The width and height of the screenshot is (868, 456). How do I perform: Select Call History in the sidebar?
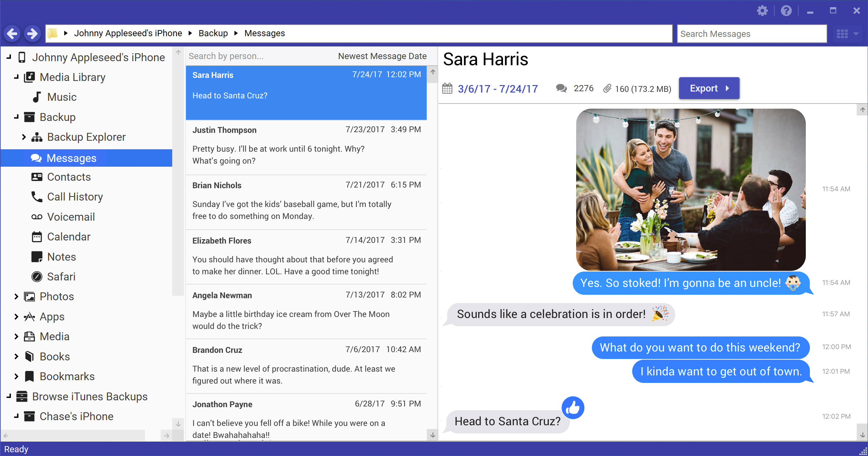tap(74, 197)
